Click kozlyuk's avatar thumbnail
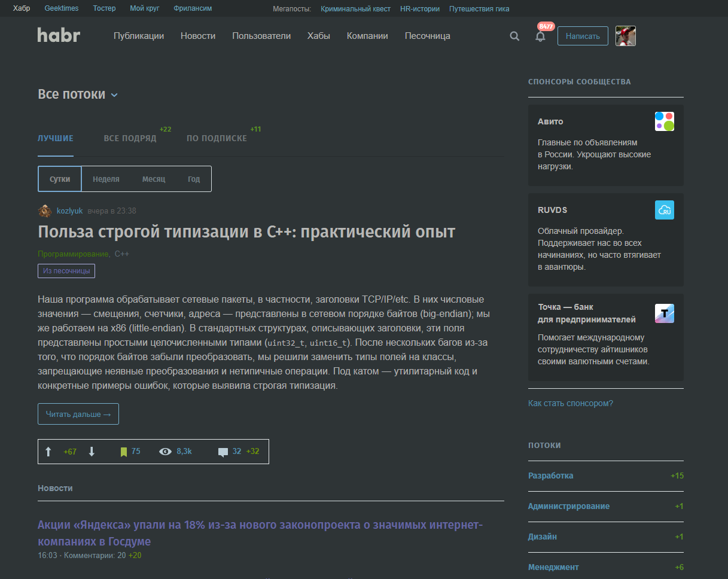 coord(45,211)
